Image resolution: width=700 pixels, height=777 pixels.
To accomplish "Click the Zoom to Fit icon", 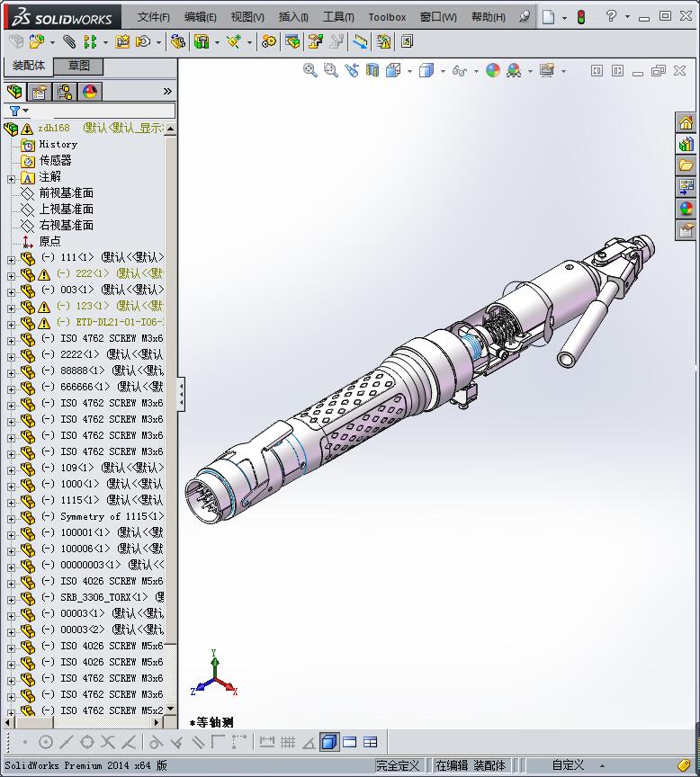I will 310,70.
